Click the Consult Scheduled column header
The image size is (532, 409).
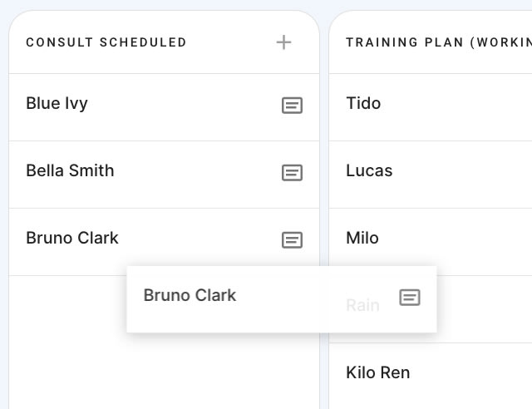click(x=106, y=42)
